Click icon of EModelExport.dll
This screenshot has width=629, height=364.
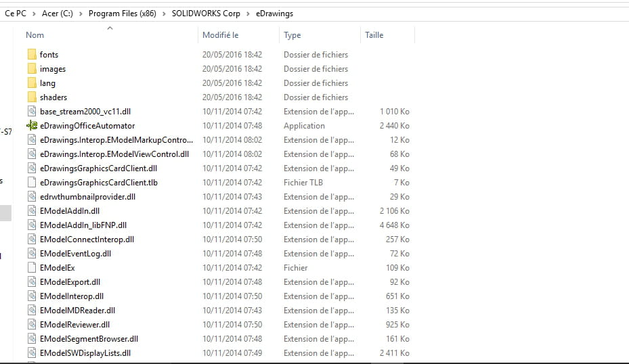[x=32, y=282]
